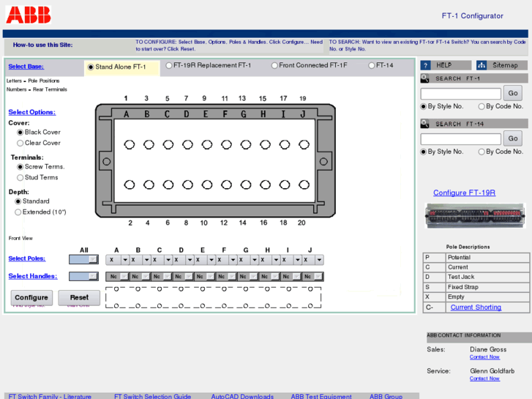Viewport: 532px width, 399px height.
Task: Click the left mounting hole on switch diagram
Action: click(x=105, y=161)
